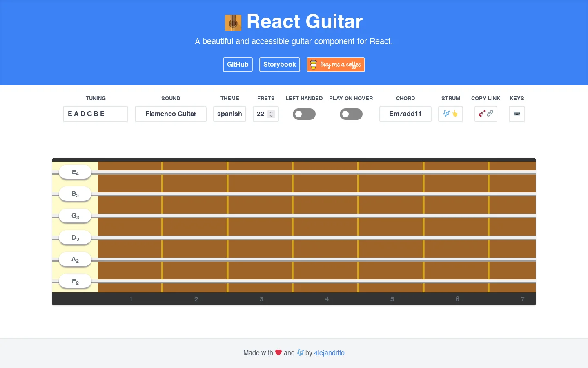Click the fret number 3 label
The height and width of the screenshot is (368, 588).
(x=261, y=299)
